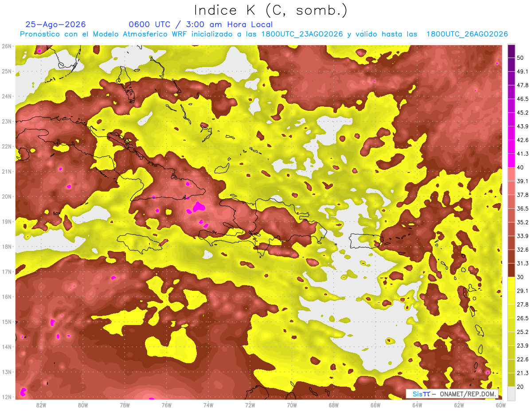Image resolution: width=532 pixels, height=411 pixels.
Task: Click the "16N" latitude axis label
Action: pyautogui.click(x=7, y=297)
